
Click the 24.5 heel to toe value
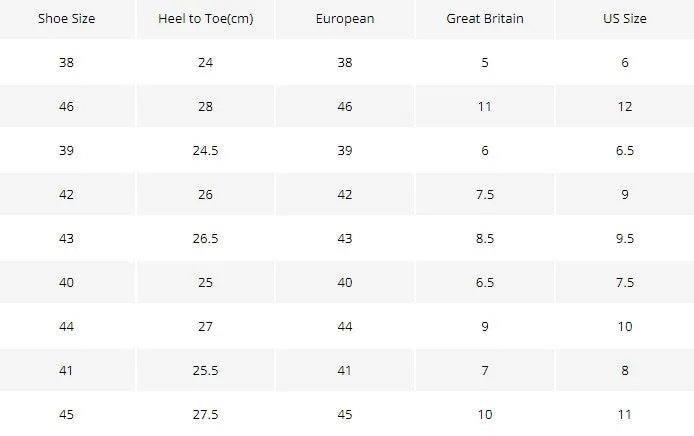click(205, 150)
